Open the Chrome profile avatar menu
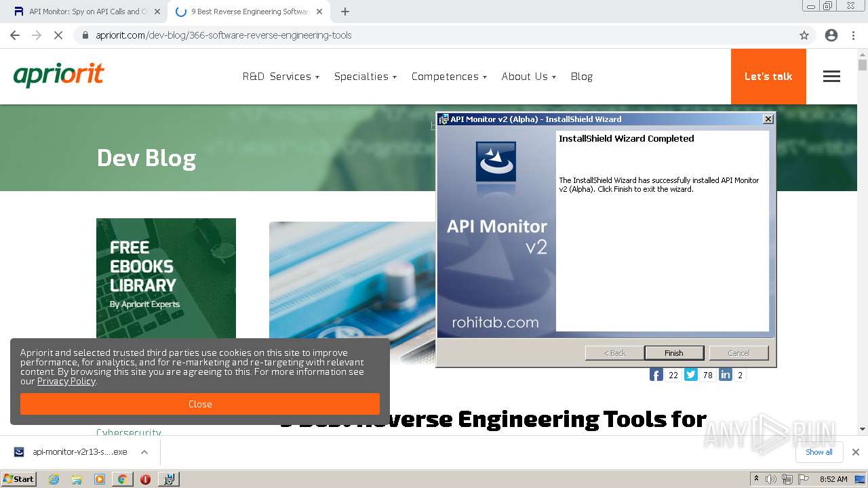The image size is (868, 488). (x=831, y=35)
